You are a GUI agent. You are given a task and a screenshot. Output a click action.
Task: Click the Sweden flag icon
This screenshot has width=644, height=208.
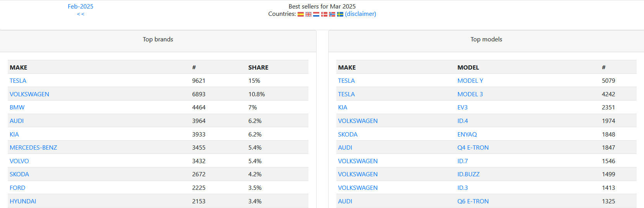[340, 14]
